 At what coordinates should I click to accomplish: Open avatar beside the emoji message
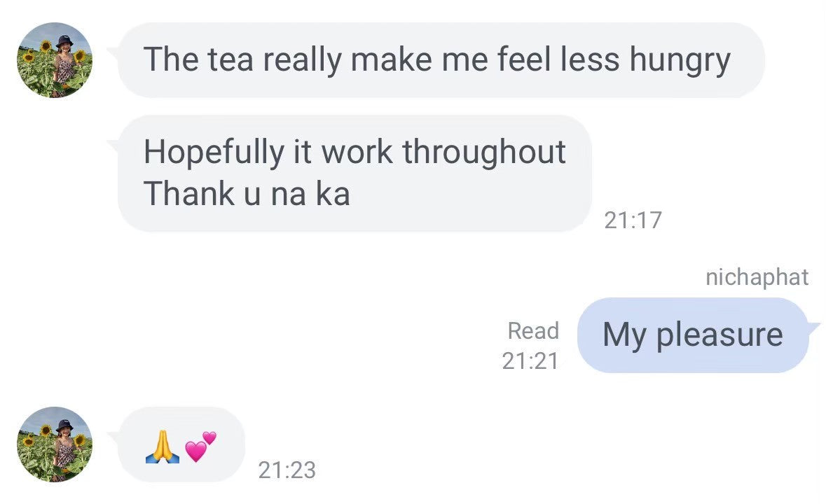click(x=55, y=444)
